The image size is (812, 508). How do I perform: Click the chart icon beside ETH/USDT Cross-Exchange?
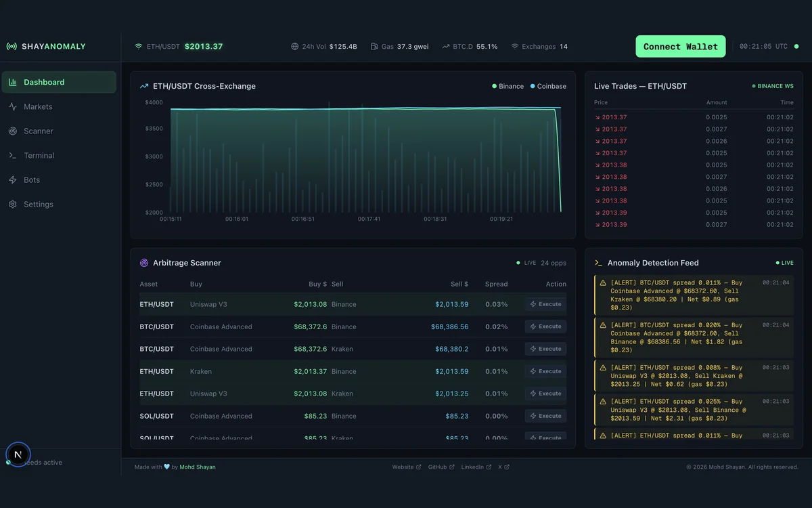[144, 86]
